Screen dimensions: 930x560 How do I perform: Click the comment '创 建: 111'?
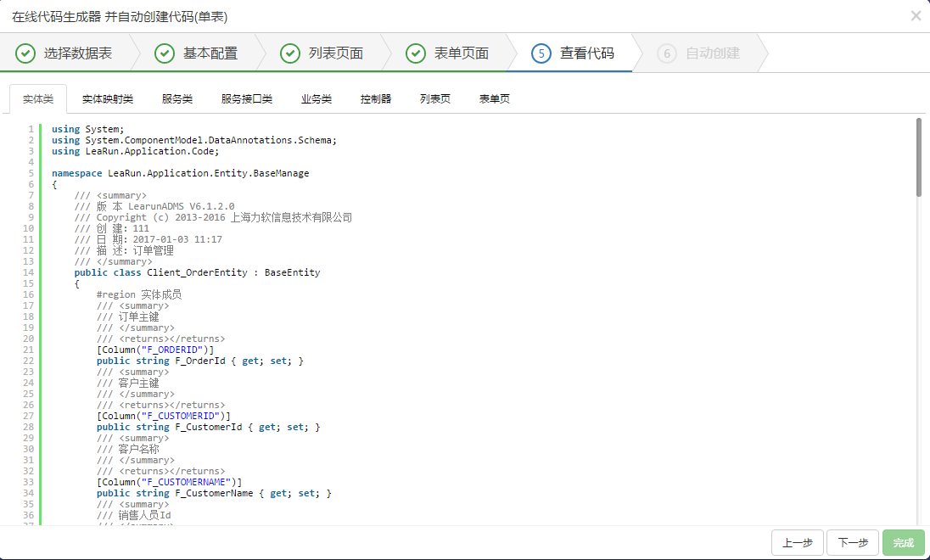click(111, 228)
